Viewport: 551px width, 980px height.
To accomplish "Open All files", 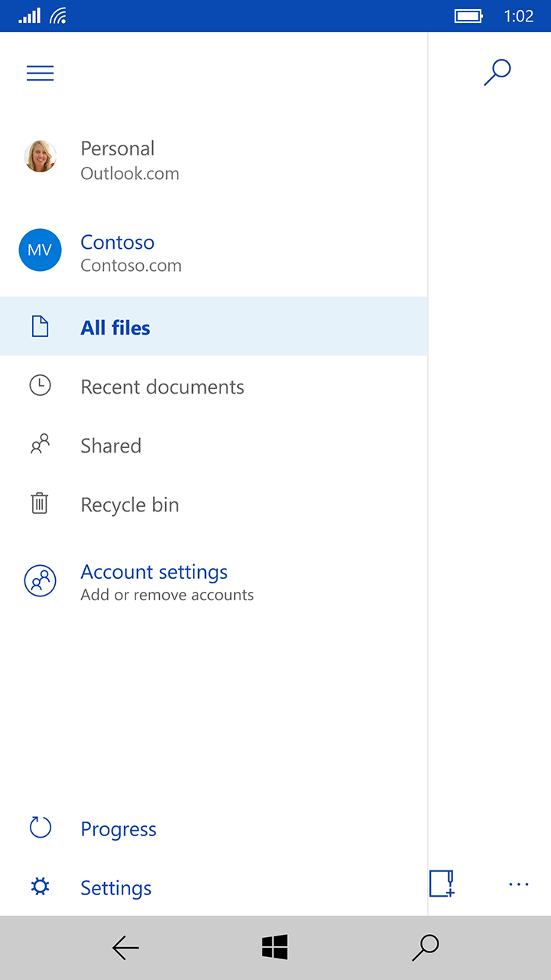I will coord(214,327).
